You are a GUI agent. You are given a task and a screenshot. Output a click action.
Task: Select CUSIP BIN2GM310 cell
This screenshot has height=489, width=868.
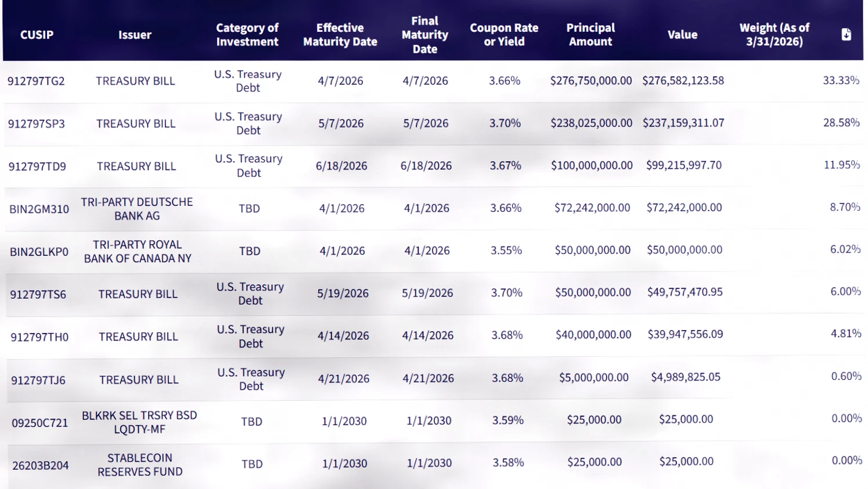click(39, 209)
